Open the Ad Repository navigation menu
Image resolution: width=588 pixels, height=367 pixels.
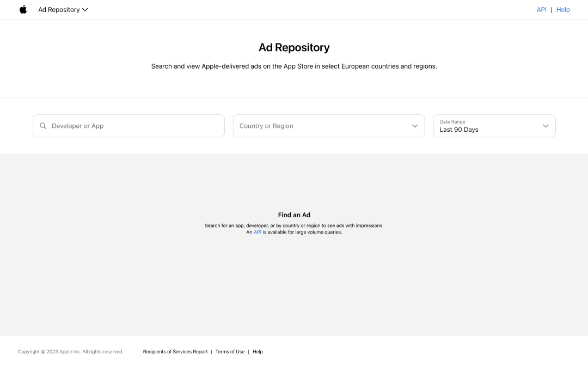59,10
